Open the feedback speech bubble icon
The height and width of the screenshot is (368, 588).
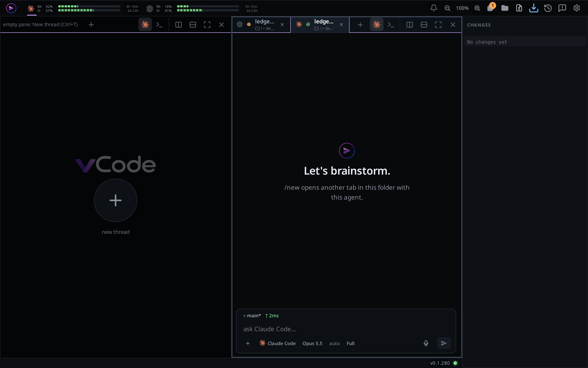(x=562, y=8)
